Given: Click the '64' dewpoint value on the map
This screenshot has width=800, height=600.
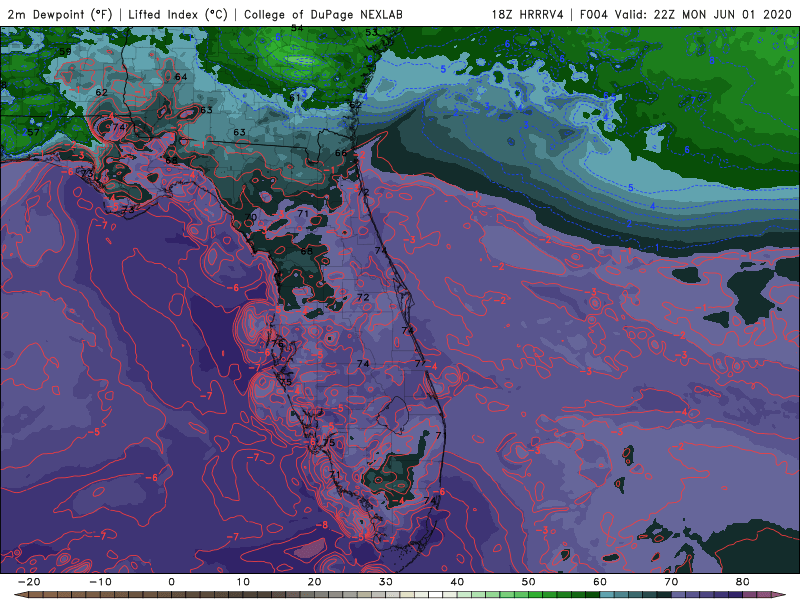Looking at the screenshot, I should pos(181,77).
